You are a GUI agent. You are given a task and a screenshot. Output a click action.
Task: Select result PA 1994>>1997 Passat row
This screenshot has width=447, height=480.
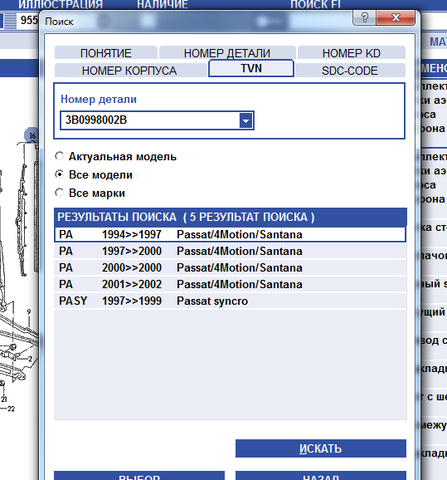230,234
